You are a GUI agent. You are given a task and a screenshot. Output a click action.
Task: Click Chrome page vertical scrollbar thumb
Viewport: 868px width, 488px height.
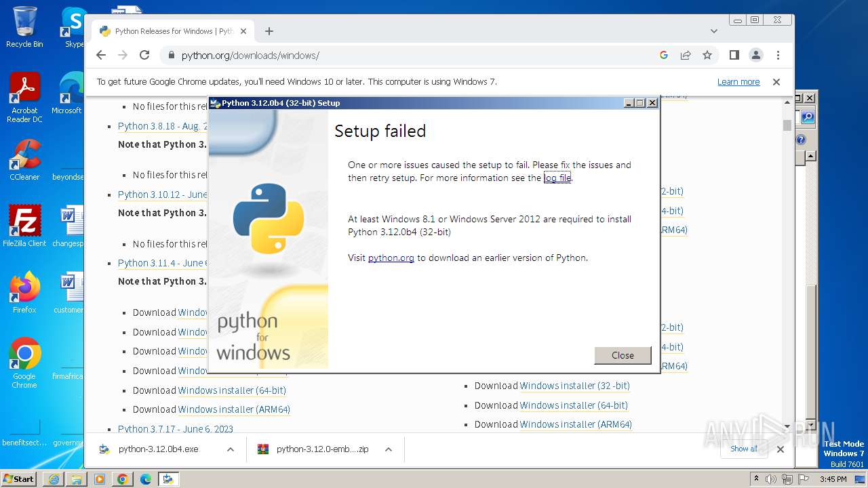click(x=787, y=125)
